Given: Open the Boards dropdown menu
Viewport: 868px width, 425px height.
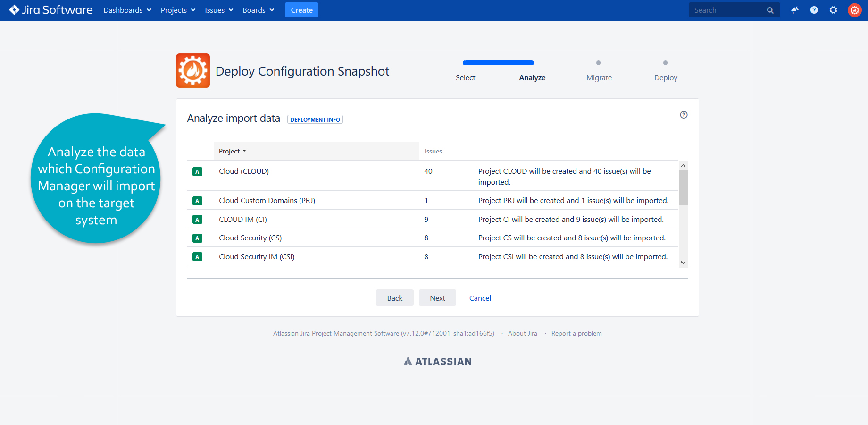Looking at the screenshot, I should click(258, 10).
